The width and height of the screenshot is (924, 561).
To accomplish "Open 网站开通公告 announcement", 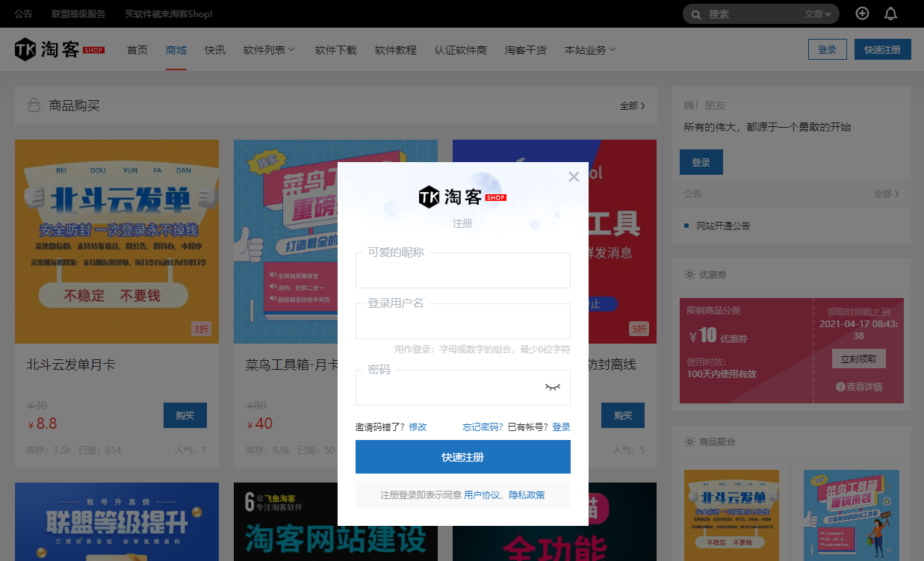I will point(723,226).
